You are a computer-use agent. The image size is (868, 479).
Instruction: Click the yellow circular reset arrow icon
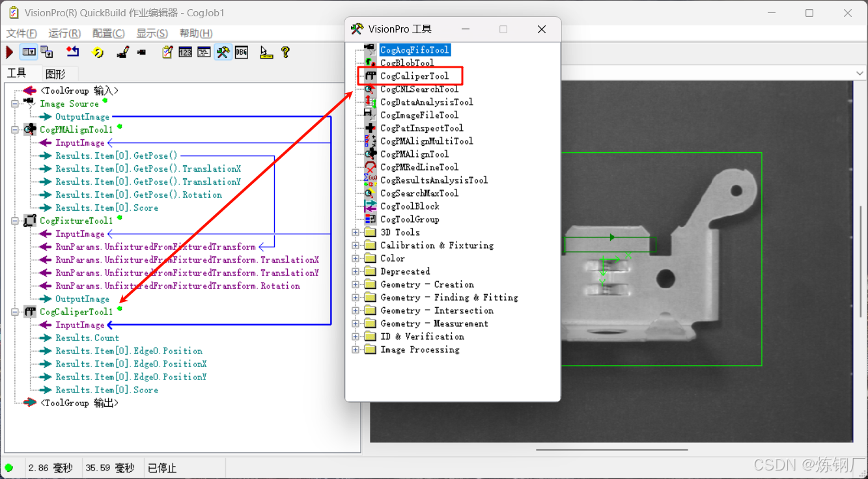click(x=98, y=52)
